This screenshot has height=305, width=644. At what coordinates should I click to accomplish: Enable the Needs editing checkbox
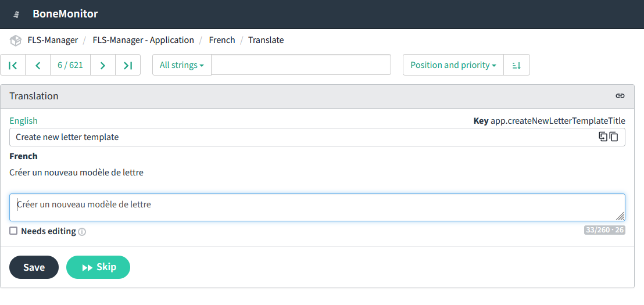click(x=13, y=231)
